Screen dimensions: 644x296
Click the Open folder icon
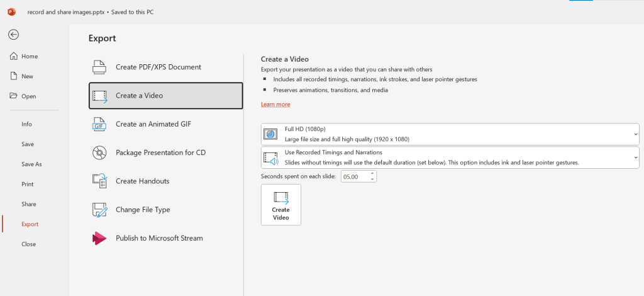[14, 96]
